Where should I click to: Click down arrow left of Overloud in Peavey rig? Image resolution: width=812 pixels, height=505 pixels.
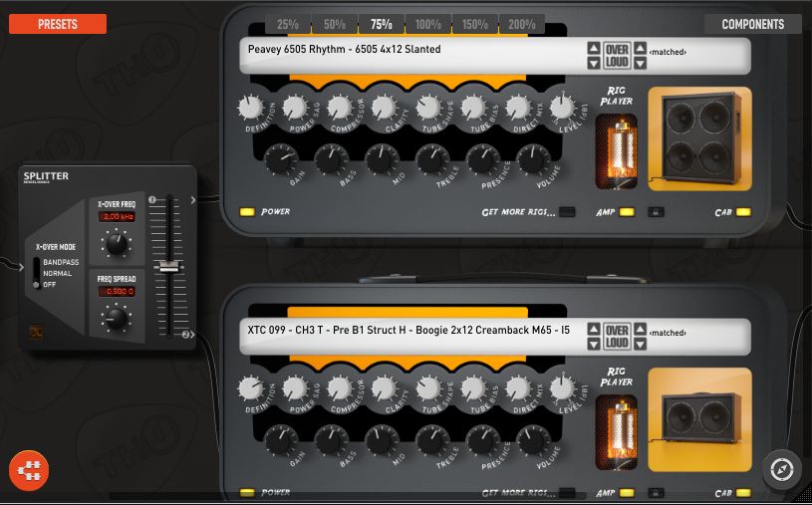[x=594, y=63]
